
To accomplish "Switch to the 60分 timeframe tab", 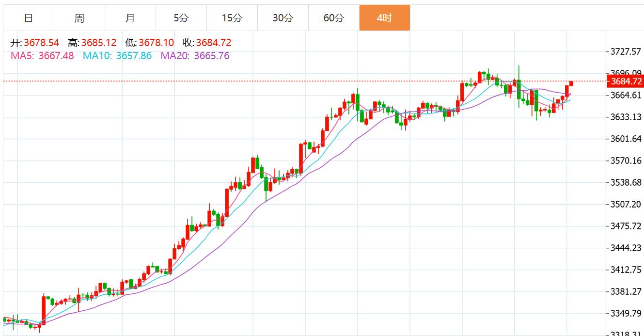I will pyautogui.click(x=334, y=18).
